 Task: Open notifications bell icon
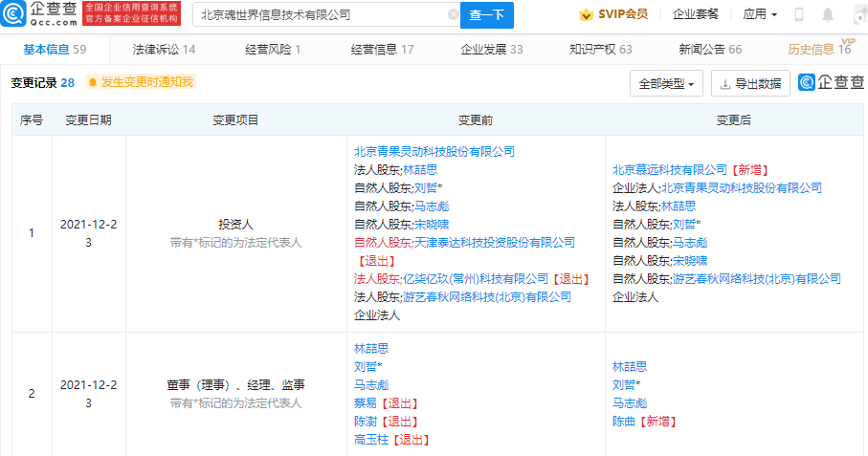coord(828,15)
